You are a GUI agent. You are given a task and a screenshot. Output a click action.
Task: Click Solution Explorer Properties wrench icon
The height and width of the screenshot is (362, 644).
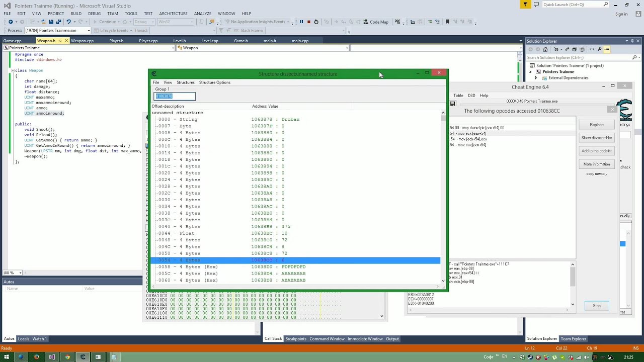pyautogui.click(x=599, y=49)
